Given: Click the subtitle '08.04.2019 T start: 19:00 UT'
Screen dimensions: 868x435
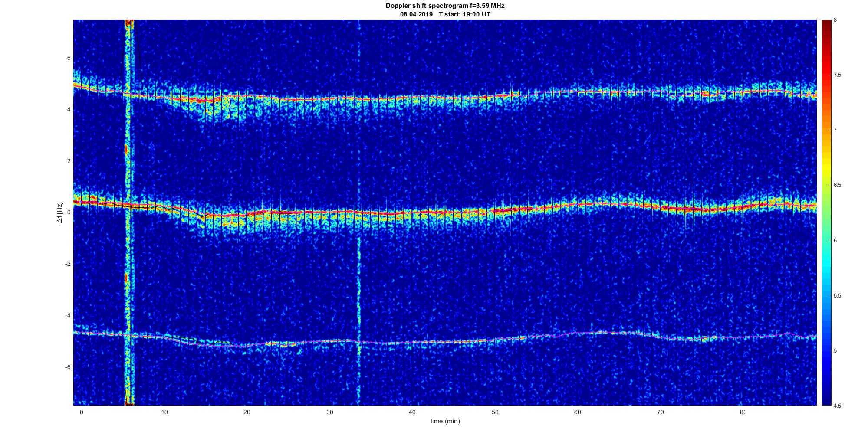Looking at the screenshot, I should (x=445, y=14).
